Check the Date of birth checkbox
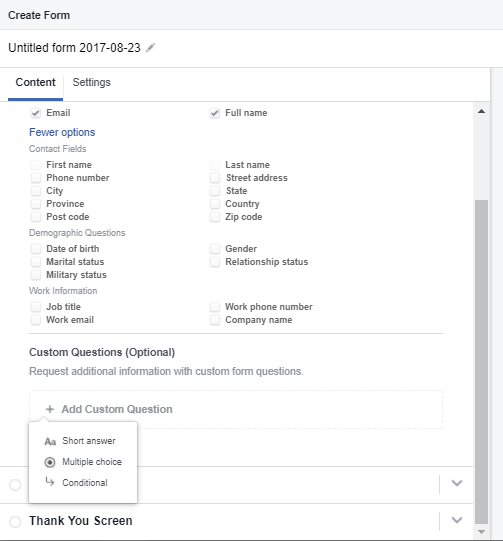Image resolution: width=503 pixels, height=541 pixels. pyautogui.click(x=36, y=249)
